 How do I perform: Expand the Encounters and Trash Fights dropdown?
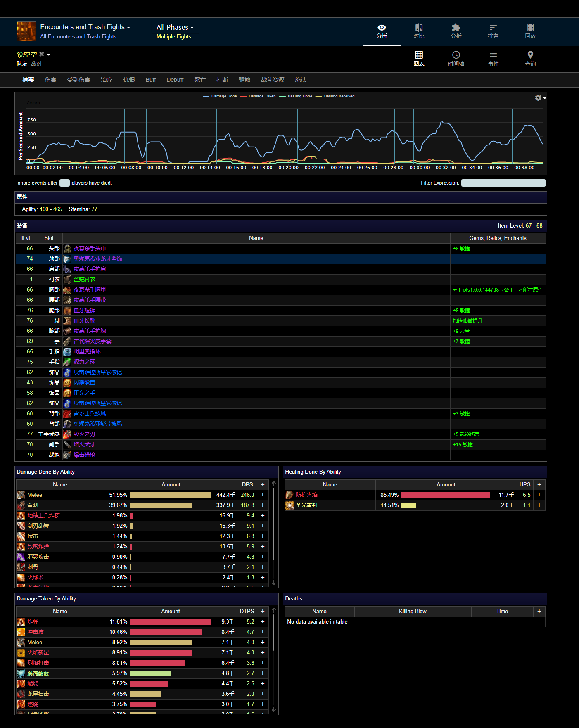point(85,27)
